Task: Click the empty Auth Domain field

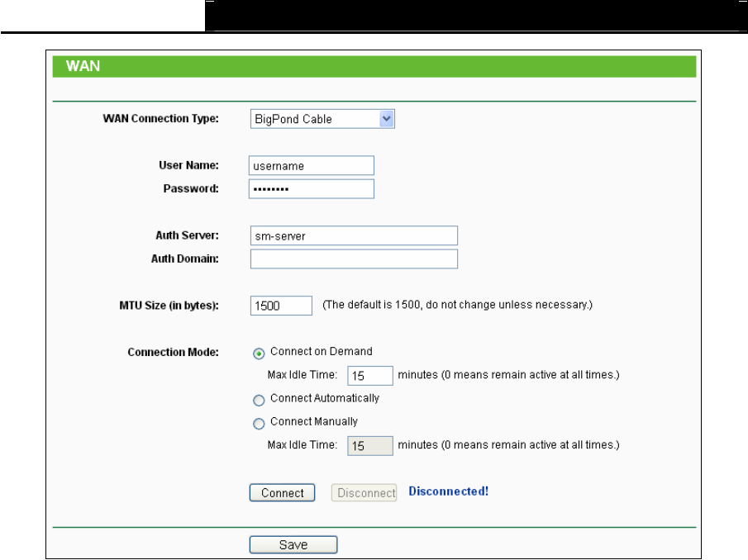Action: click(354, 259)
